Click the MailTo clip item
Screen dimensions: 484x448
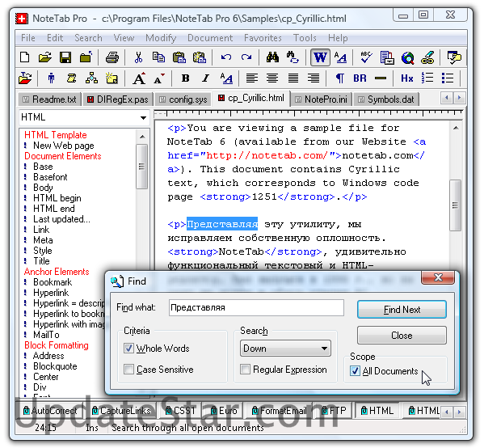[46, 335]
